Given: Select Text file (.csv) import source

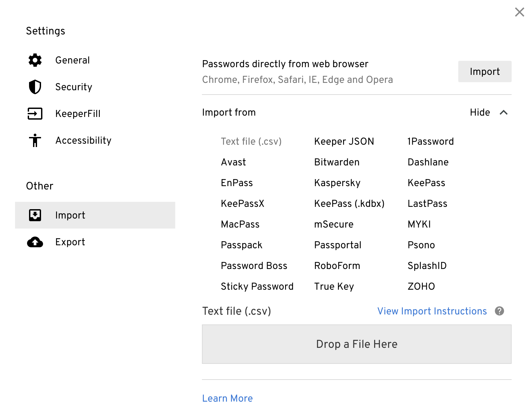Looking at the screenshot, I should coord(251,141).
